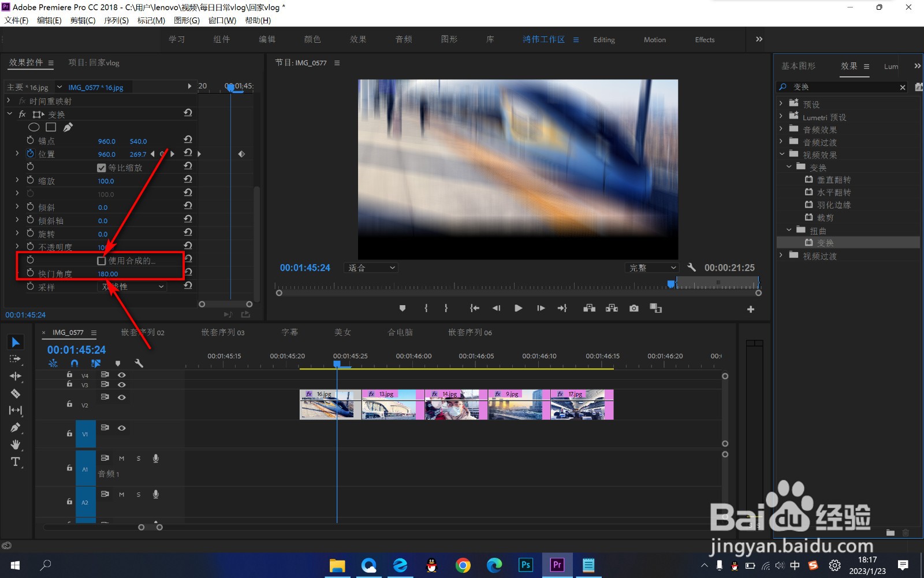Clear the effects search field
This screenshot has height=578, width=924.
coord(903,87)
